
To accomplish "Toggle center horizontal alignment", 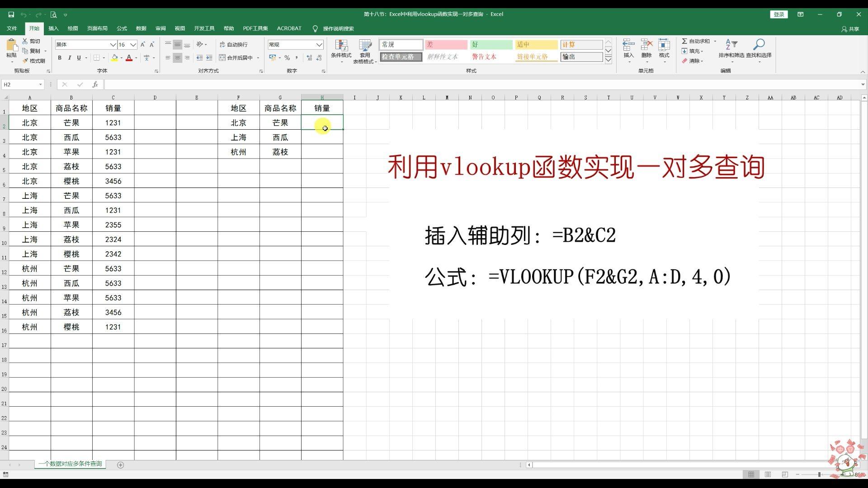I will click(177, 58).
